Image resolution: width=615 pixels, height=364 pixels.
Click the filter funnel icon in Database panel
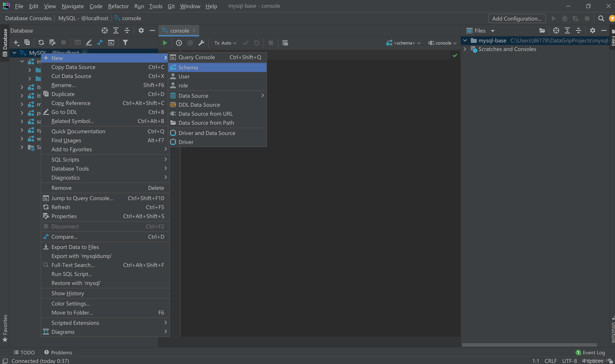pos(125,42)
